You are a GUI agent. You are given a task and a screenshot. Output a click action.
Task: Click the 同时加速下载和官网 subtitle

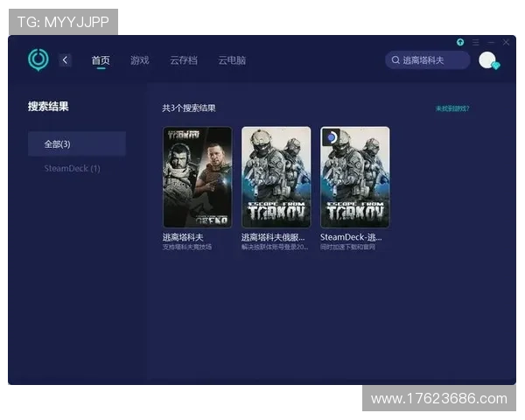coord(347,247)
